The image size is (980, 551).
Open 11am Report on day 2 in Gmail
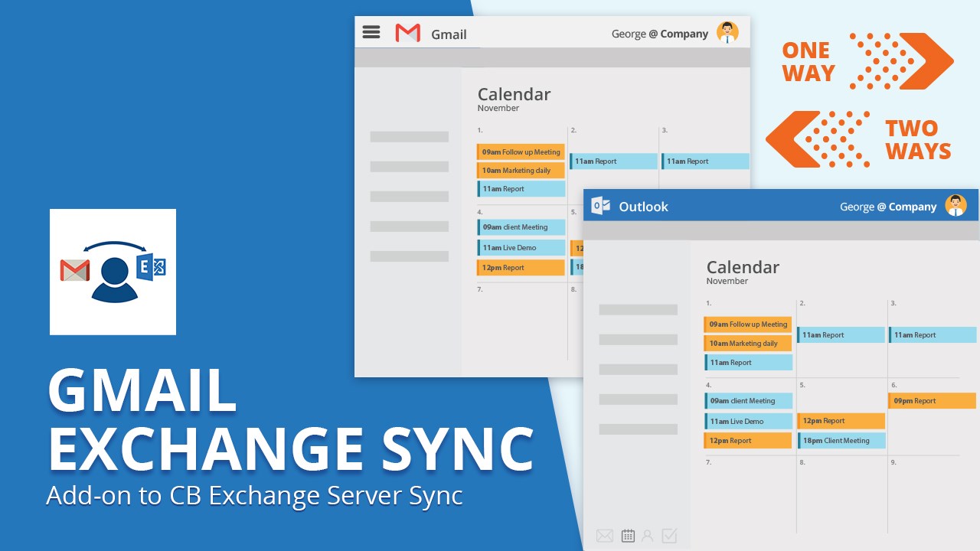(613, 161)
